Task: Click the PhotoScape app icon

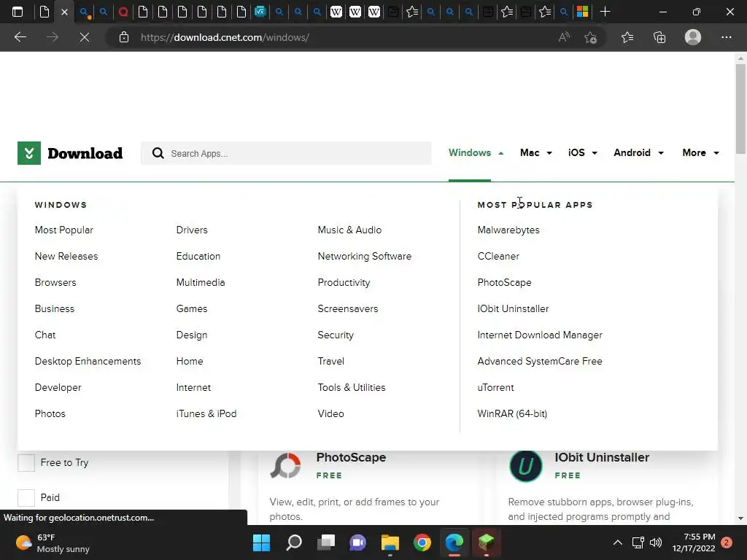Action: pyautogui.click(x=285, y=465)
